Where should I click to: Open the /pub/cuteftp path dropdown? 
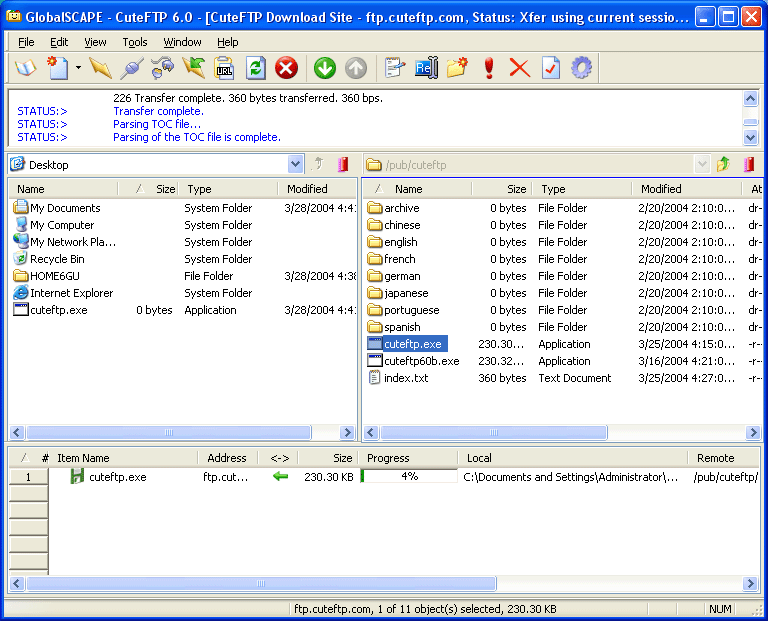[x=702, y=164]
